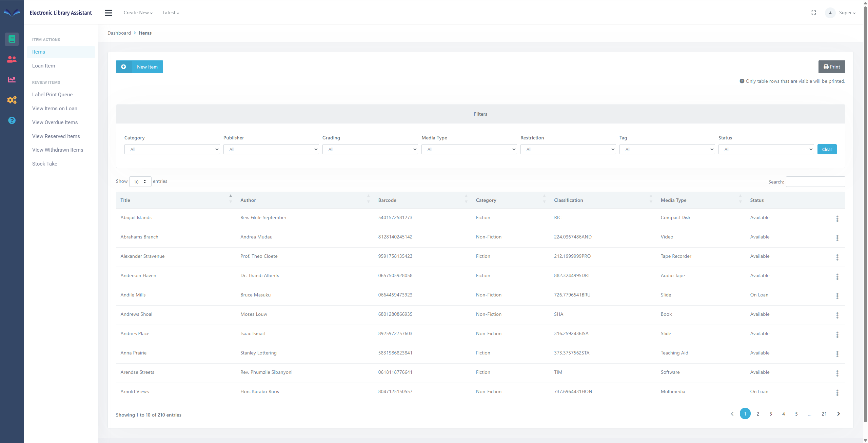
Task: Expand the Media Type filter dropdown
Action: 469,149
